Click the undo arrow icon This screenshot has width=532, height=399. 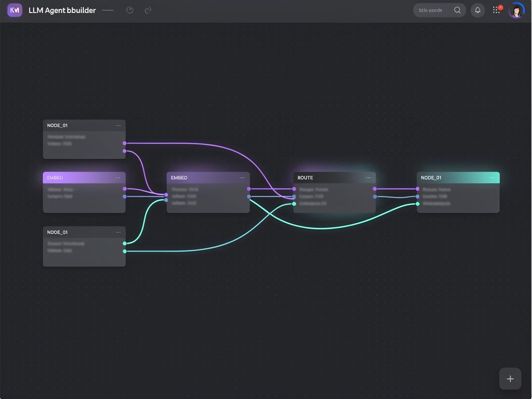129,10
